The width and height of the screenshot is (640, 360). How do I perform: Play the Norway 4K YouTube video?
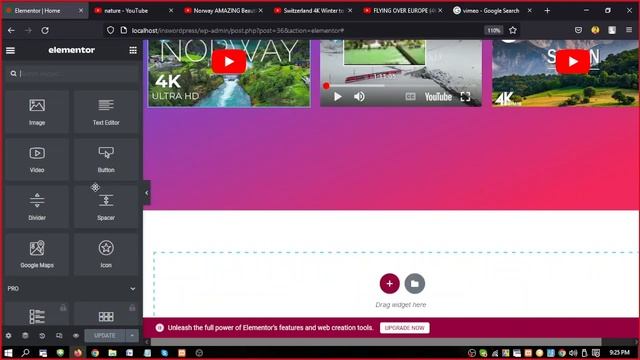click(x=229, y=62)
